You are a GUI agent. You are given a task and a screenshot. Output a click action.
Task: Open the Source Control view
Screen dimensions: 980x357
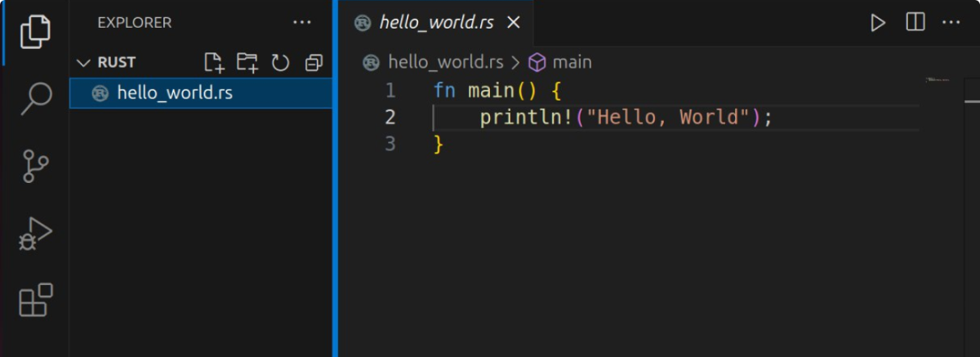[34, 166]
